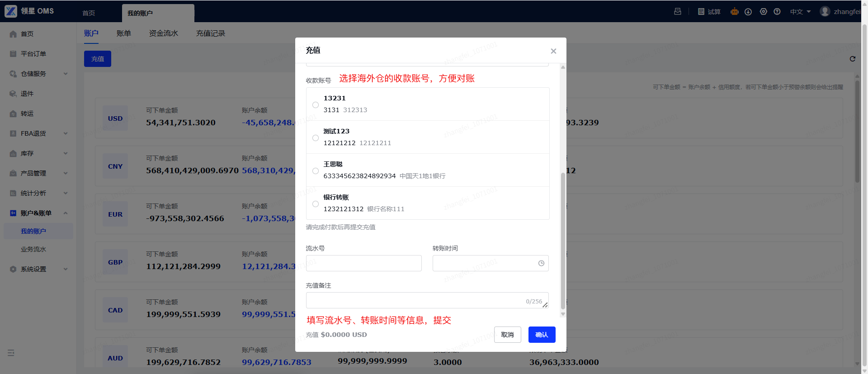The image size is (868, 374).
Task: Click the 取消 button in dialog
Action: [508, 335]
